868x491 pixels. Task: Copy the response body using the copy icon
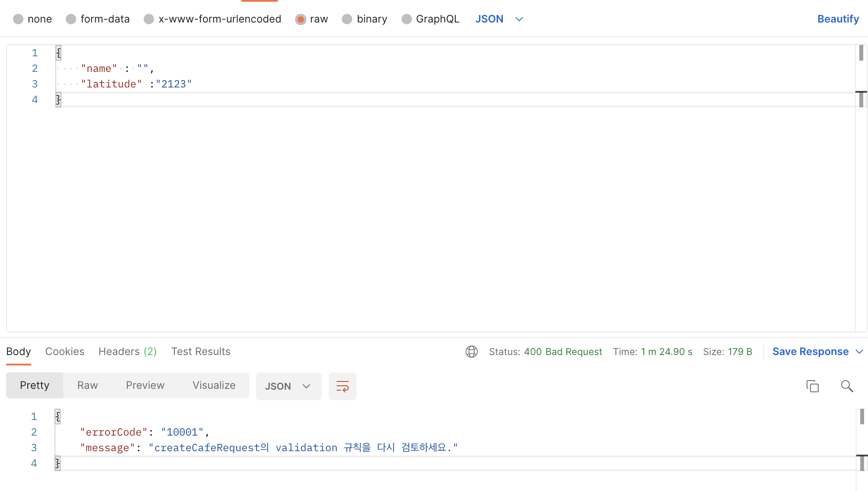click(x=812, y=386)
